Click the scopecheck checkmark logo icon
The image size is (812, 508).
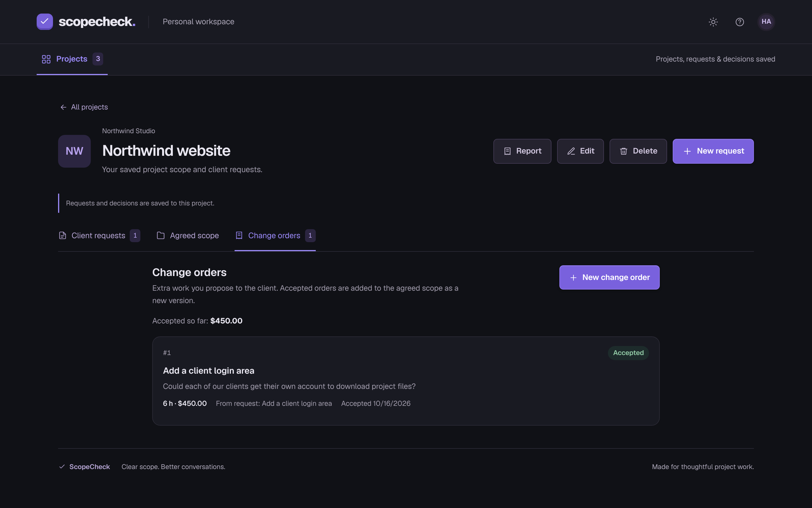pyautogui.click(x=45, y=21)
